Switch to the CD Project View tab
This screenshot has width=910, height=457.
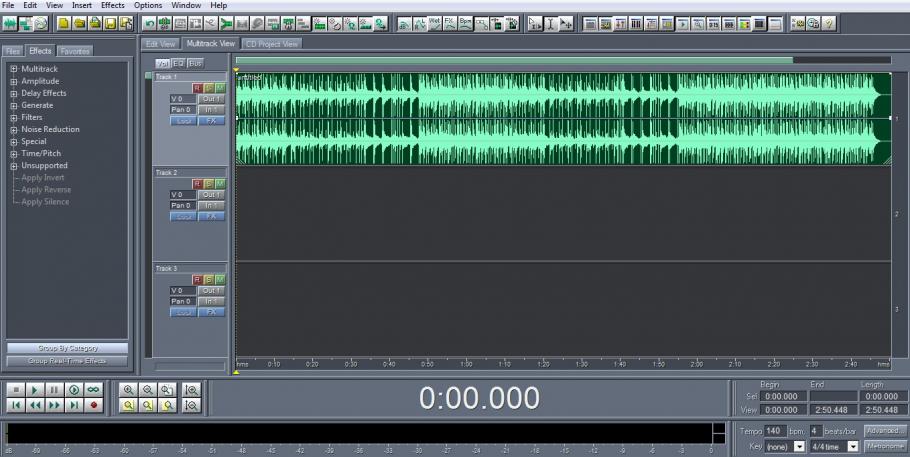coord(271,44)
